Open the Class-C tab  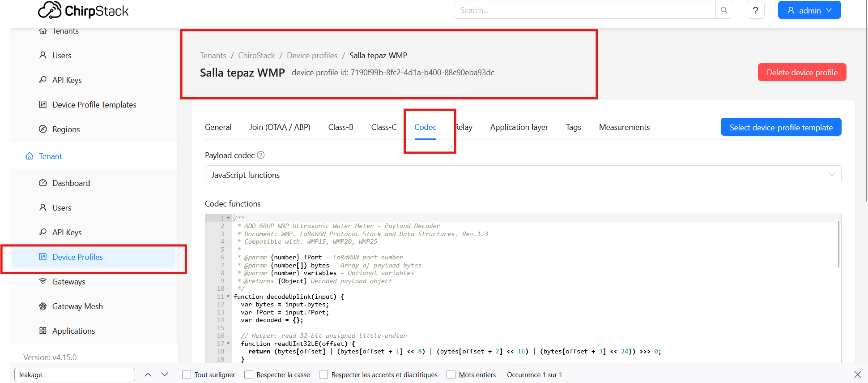[x=384, y=127]
